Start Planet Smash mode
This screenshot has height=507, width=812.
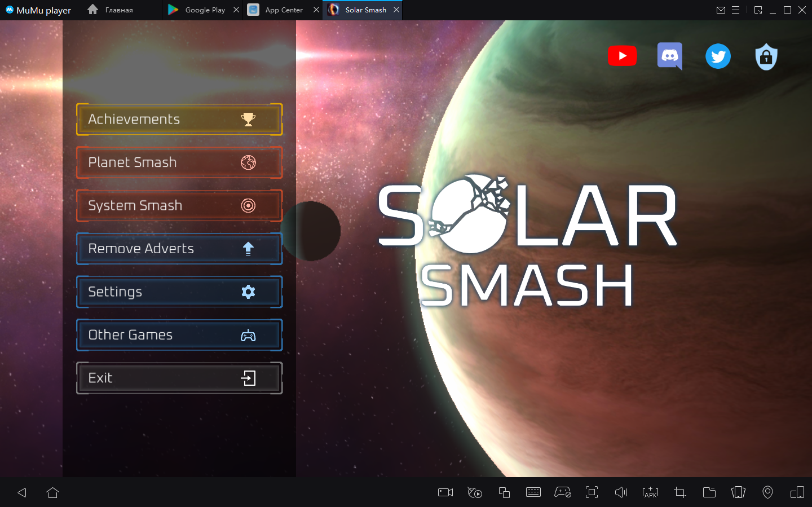tap(179, 162)
